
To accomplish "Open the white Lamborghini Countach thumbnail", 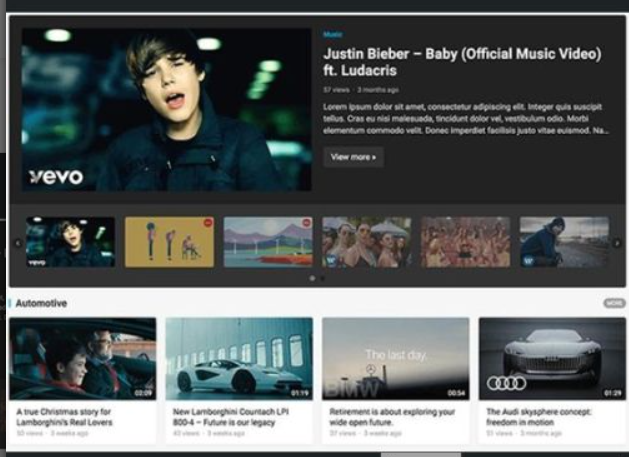I will (239, 359).
